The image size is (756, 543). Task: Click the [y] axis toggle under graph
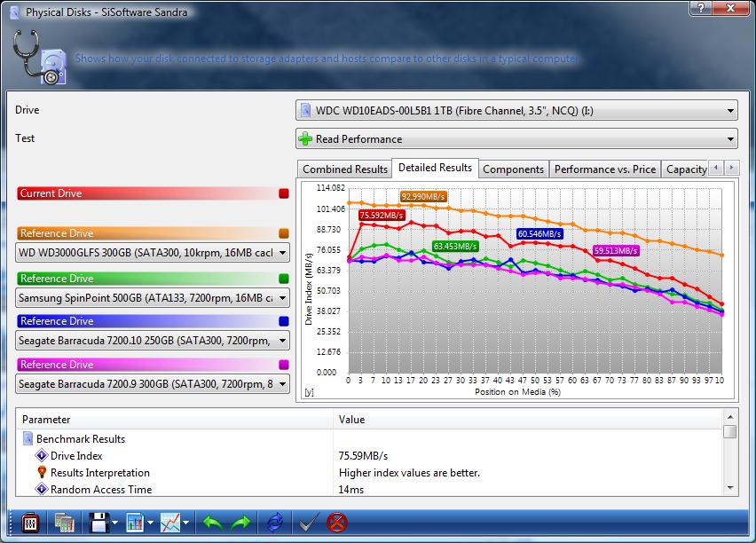click(x=309, y=392)
